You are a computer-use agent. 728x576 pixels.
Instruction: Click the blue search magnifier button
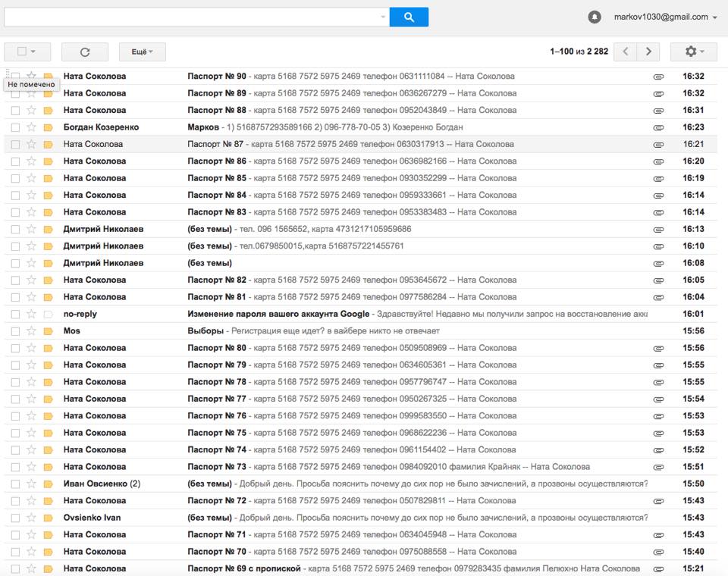click(409, 17)
